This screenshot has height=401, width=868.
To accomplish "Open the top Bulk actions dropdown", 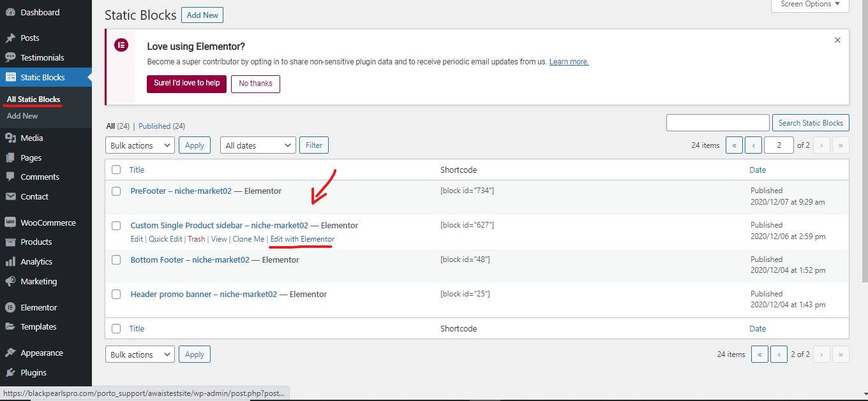I will point(140,145).
